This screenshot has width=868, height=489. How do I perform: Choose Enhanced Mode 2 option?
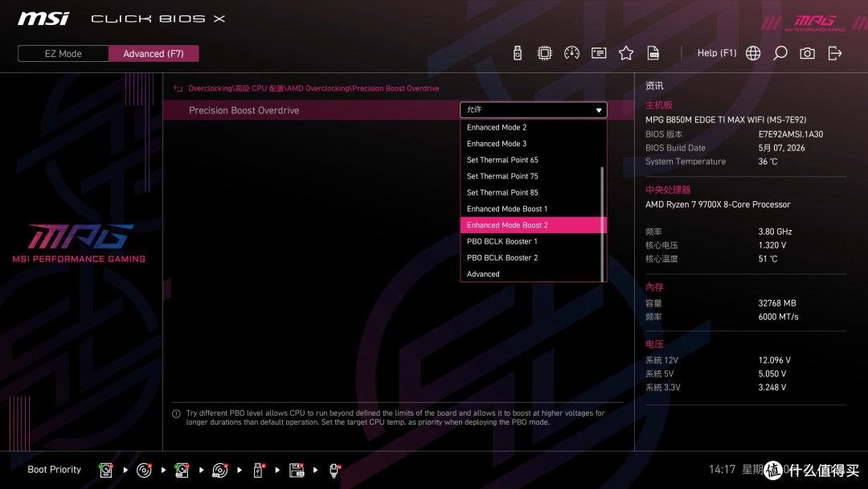[x=534, y=127]
